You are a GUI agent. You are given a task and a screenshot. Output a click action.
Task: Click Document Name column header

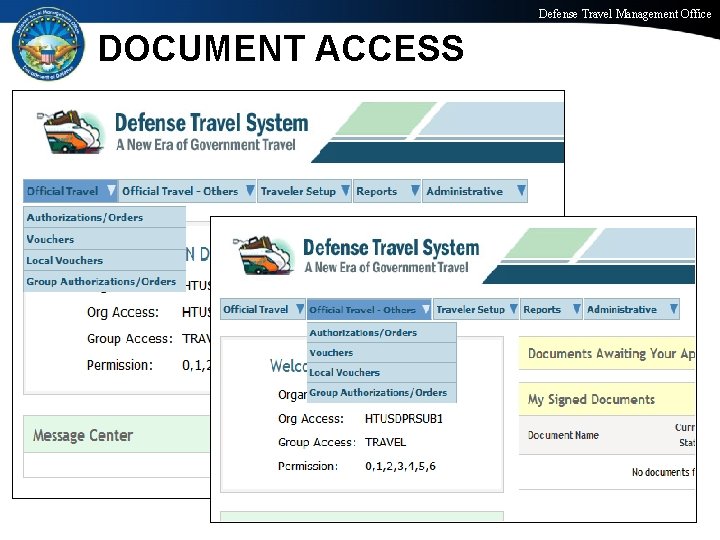(563, 435)
